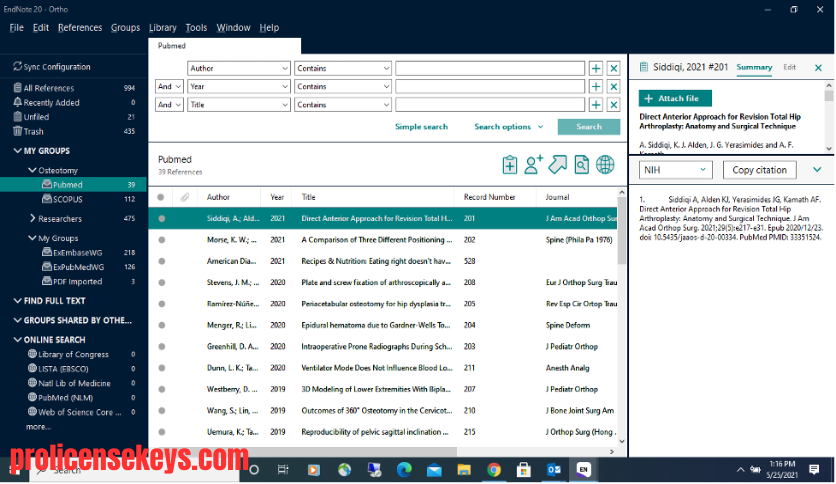Toggle read status for Wang 2019 reference

click(162, 410)
